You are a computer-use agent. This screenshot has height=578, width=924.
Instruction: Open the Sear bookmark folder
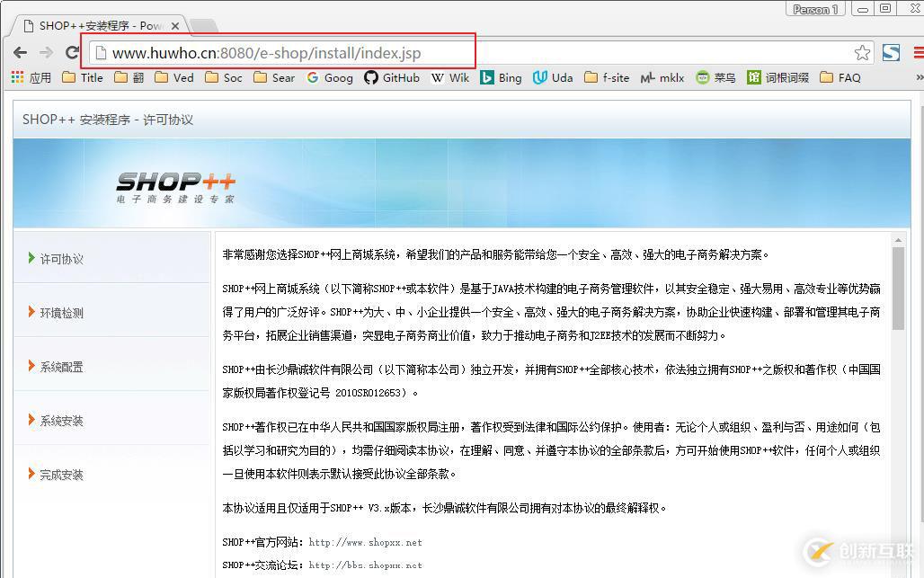[274, 77]
